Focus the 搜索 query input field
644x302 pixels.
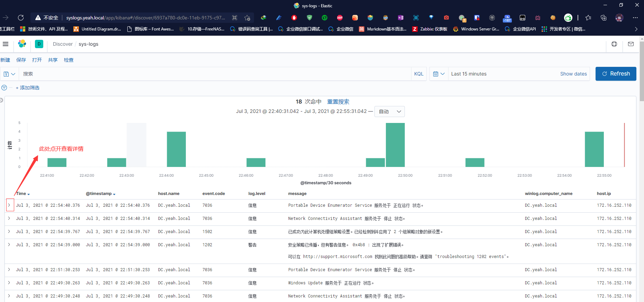click(x=215, y=74)
